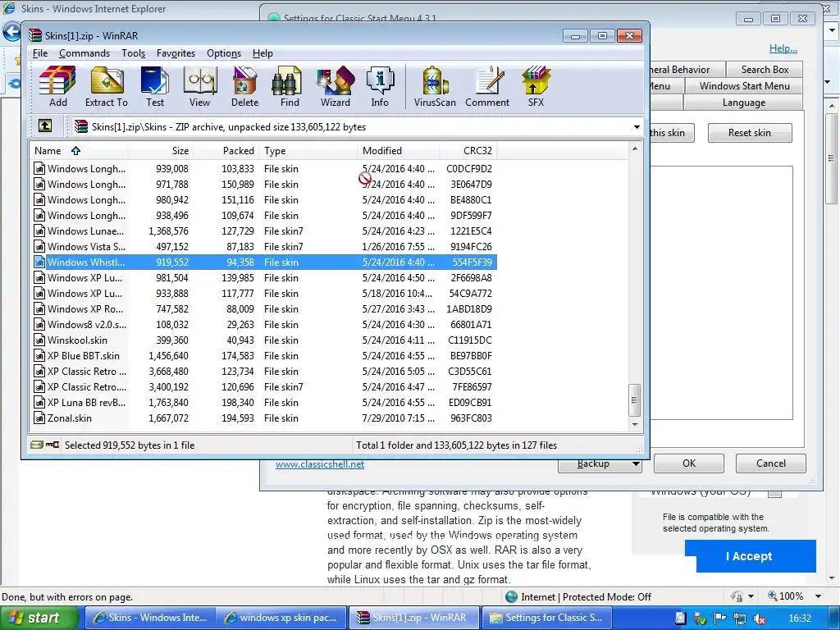Select the Windows XP Ro... skin file
This screenshot has height=630, width=840.
point(263,309)
